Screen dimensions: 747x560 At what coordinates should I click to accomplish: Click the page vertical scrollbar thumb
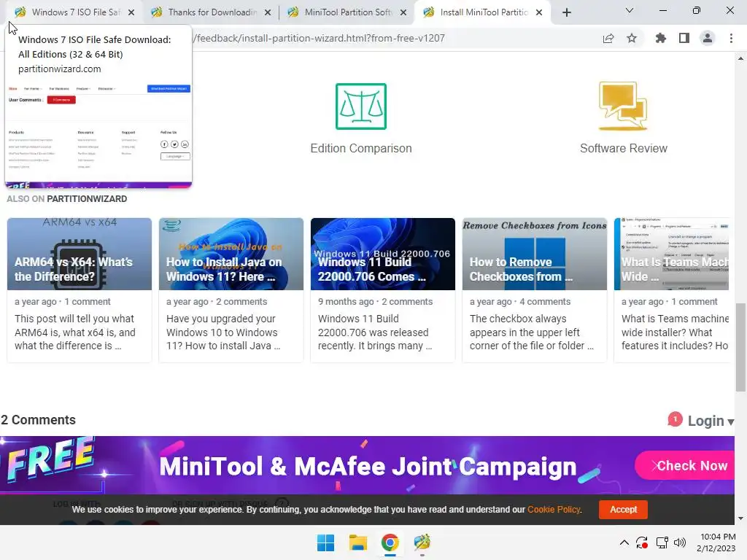[740, 346]
